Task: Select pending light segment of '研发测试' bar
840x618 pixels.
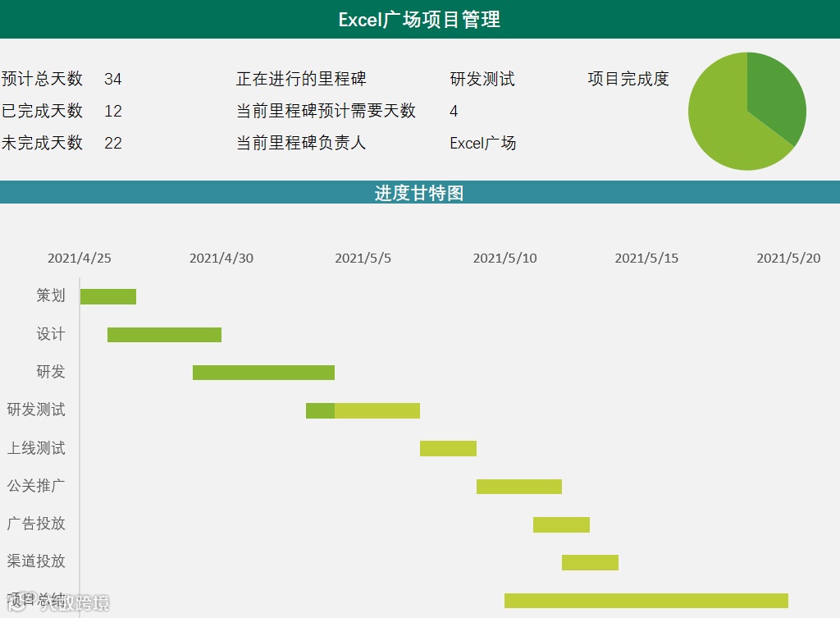Action: pos(377,410)
